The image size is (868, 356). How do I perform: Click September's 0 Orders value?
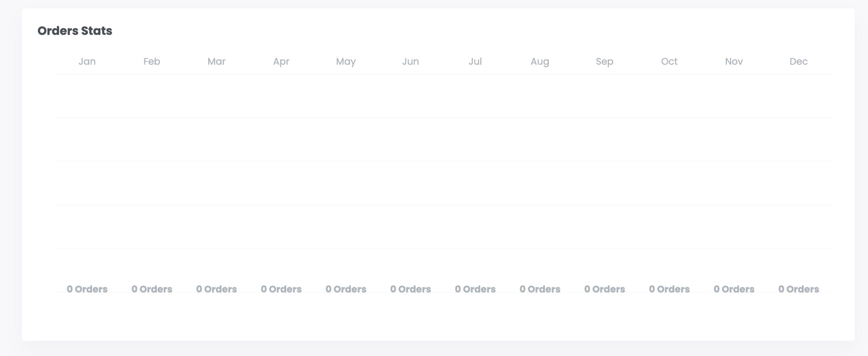(605, 289)
